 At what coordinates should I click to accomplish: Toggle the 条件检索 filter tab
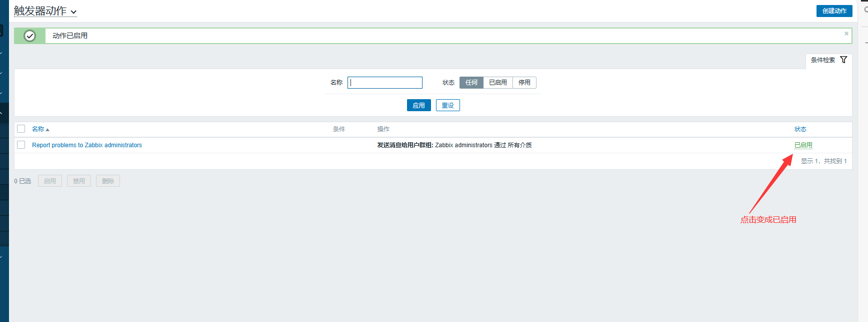click(x=829, y=60)
